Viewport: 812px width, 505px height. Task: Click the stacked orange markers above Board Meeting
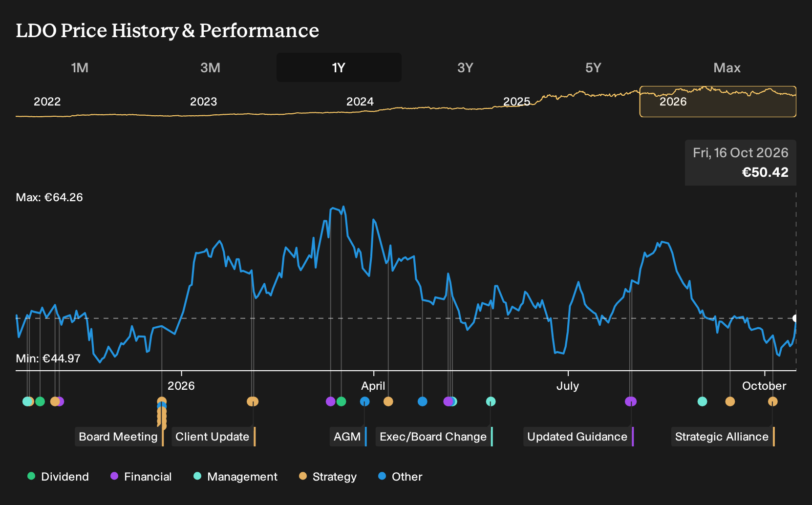pyautogui.click(x=162, y=413)
